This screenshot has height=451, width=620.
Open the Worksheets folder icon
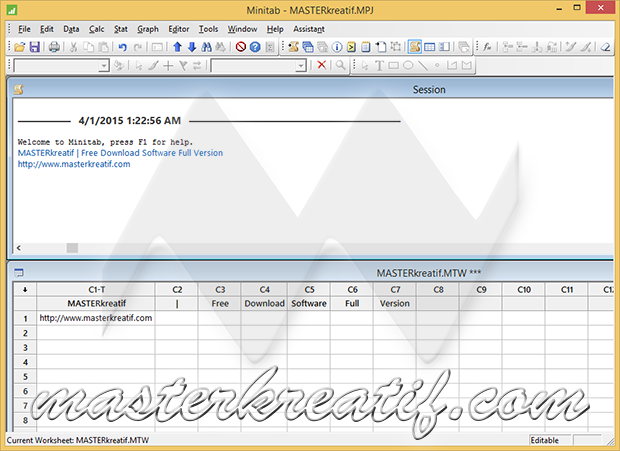[x=308, y=47]
